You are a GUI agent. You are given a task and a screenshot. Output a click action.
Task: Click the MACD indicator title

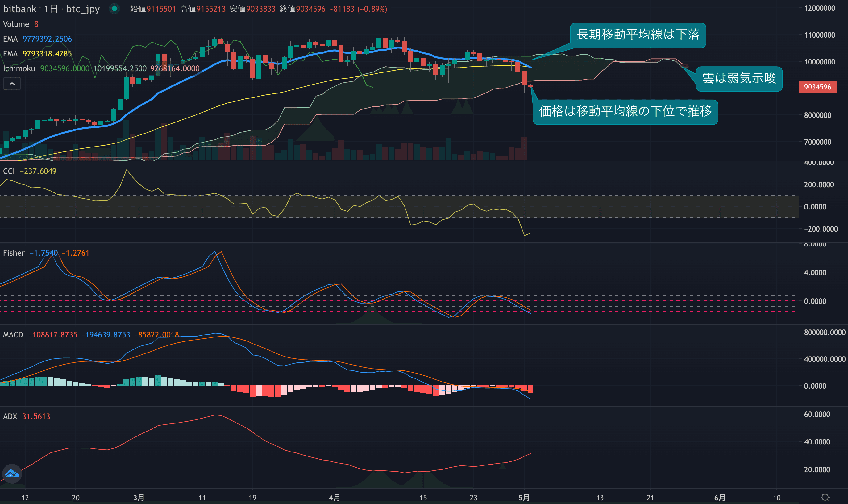coord(13,335)
